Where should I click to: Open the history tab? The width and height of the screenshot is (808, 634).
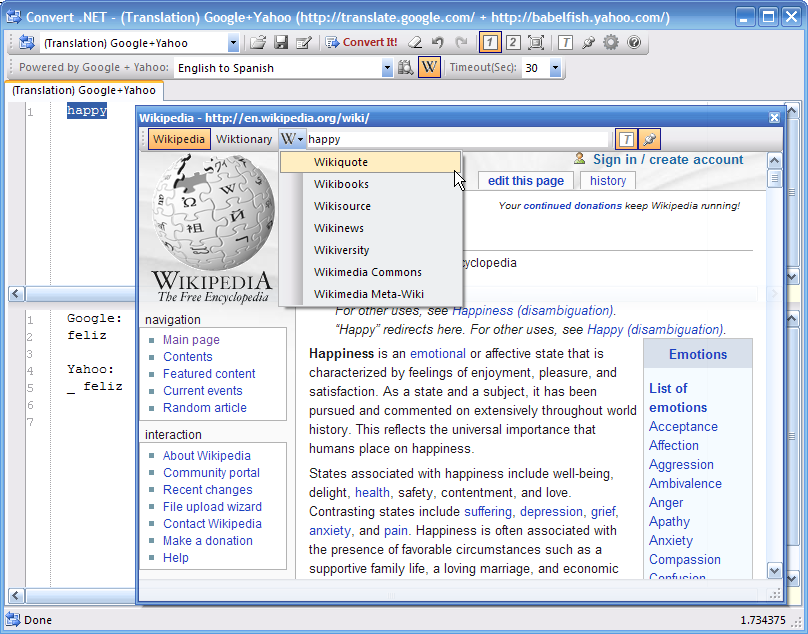(x=608, y=181)
